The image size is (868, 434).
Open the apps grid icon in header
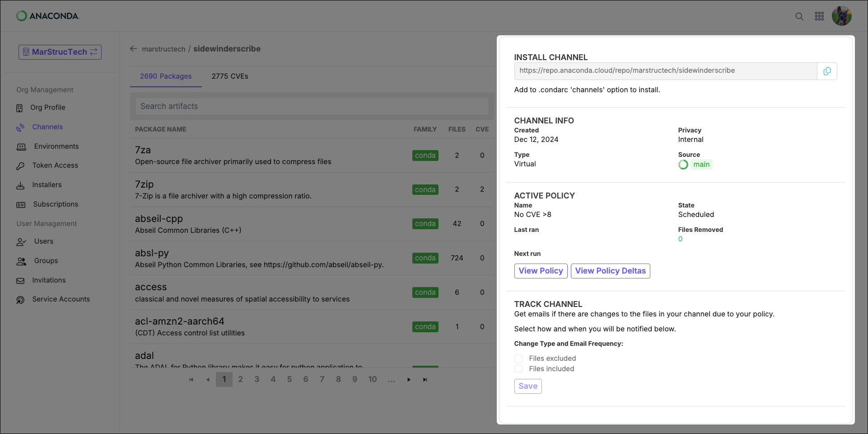819,16
